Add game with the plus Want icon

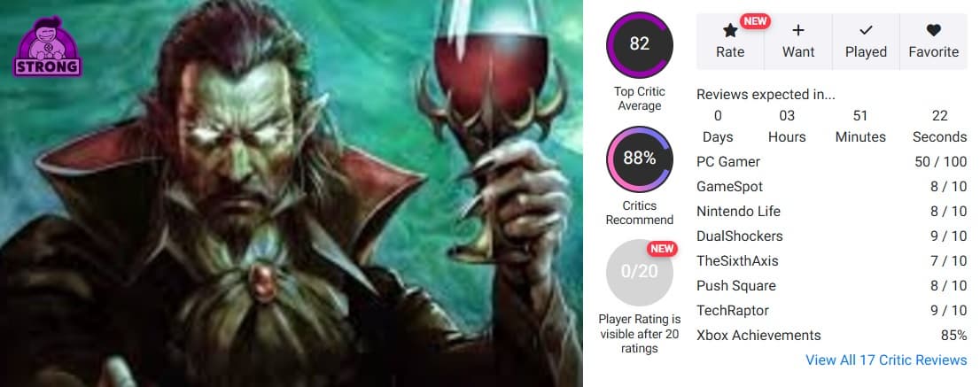click(x=798, y=30)
